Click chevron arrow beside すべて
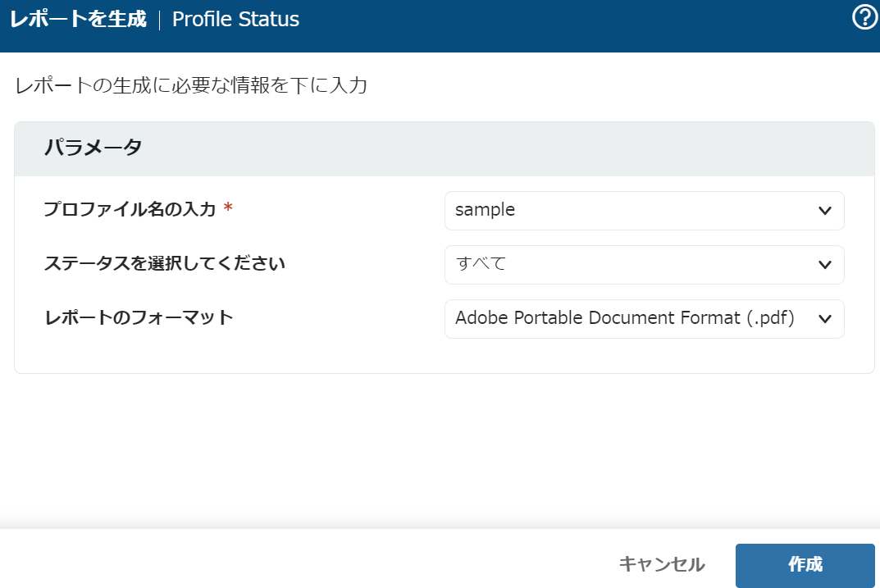880x588 pixels. click(x=825, y=264)
